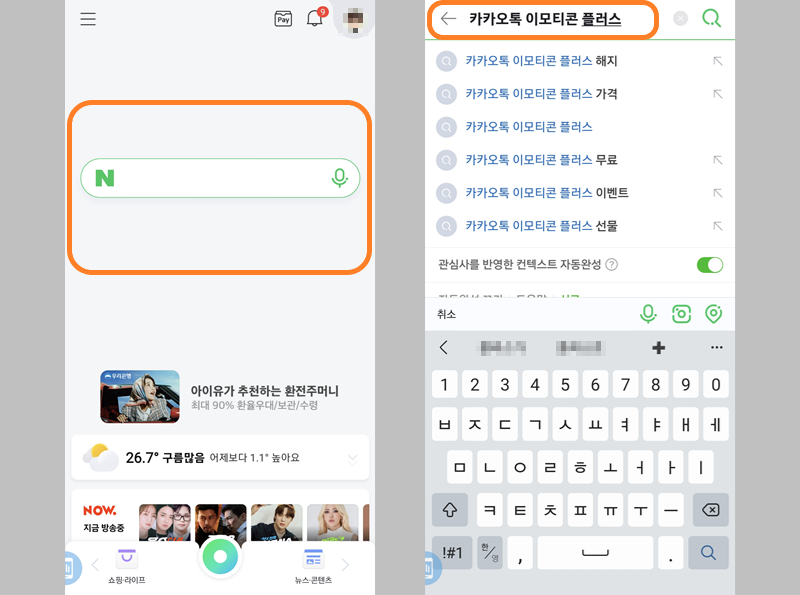Open the NOW 지금 방송중 label
The width and height of the screenshot is (800, 595).
[104, 518]
